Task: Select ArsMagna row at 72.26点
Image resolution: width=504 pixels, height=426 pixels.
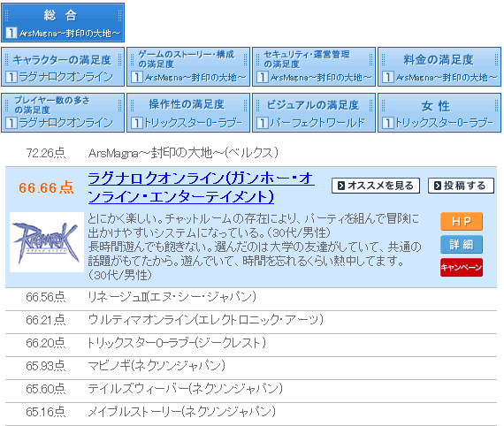Action: tap(251, 153)
